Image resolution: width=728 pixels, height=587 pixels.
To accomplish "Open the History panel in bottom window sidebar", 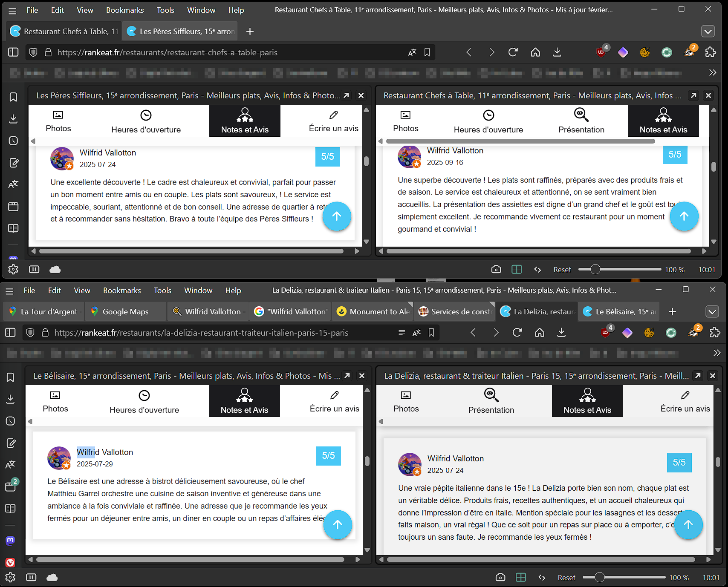I will pos(11,421).
